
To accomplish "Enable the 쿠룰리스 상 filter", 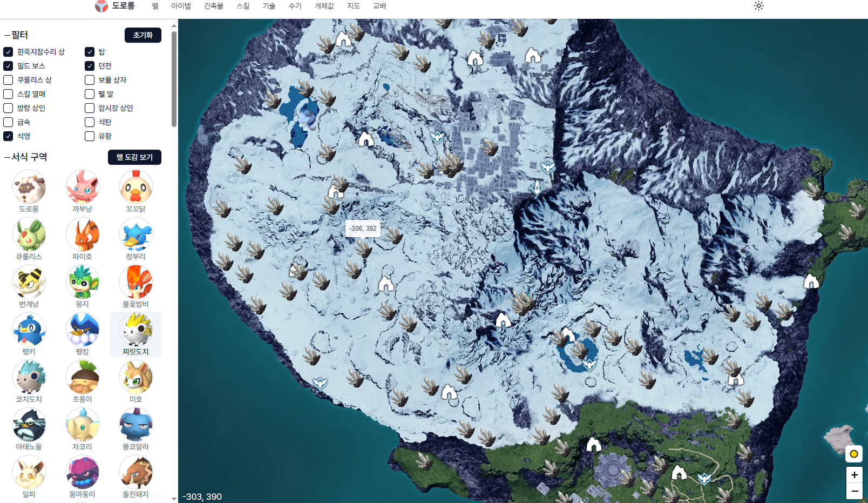I will pos(8,80).
